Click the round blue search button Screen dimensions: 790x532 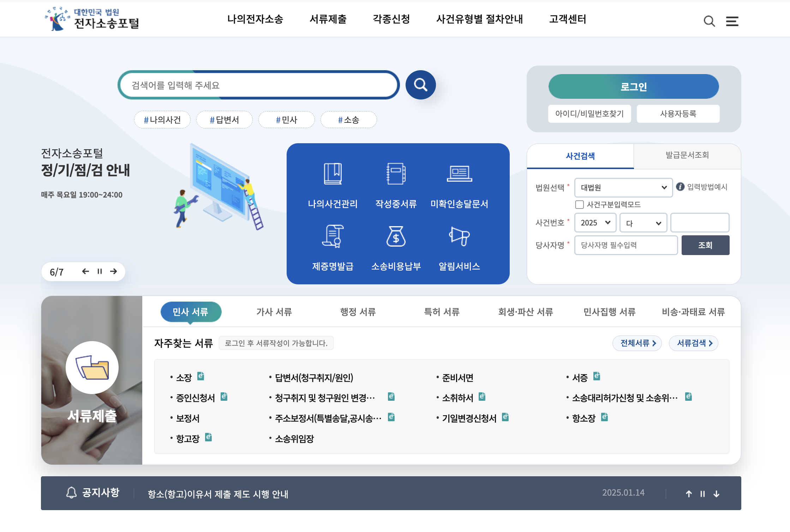(x=420, y=85)
